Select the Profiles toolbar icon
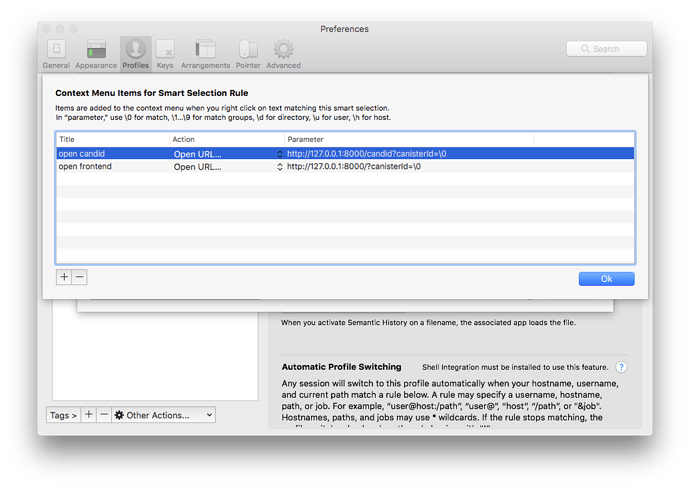 pos(136,54)
